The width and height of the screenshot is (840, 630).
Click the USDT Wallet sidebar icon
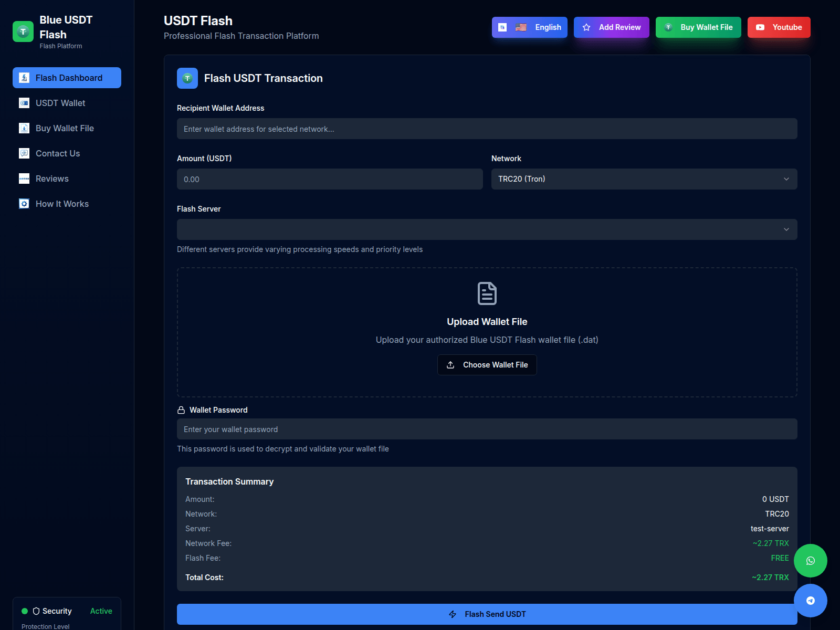(x=24, y=103)
